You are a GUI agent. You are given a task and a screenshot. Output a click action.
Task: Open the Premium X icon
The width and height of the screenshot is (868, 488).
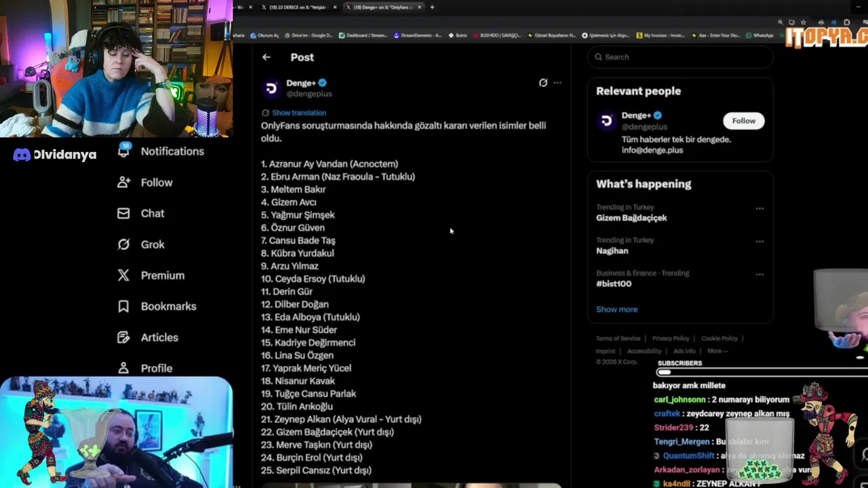pyautogui.click(x=123, y=275)
